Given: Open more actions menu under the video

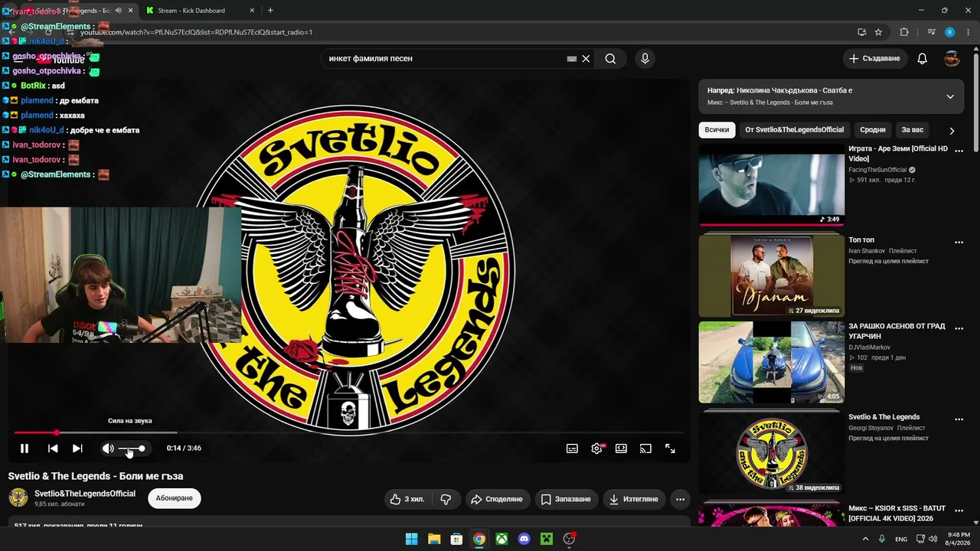Looking at the screenshot, I should 680,499.
